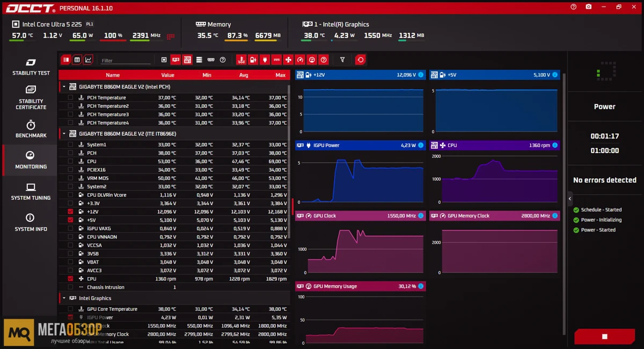Collapse the right panel with arrow handle

point(570,199)
